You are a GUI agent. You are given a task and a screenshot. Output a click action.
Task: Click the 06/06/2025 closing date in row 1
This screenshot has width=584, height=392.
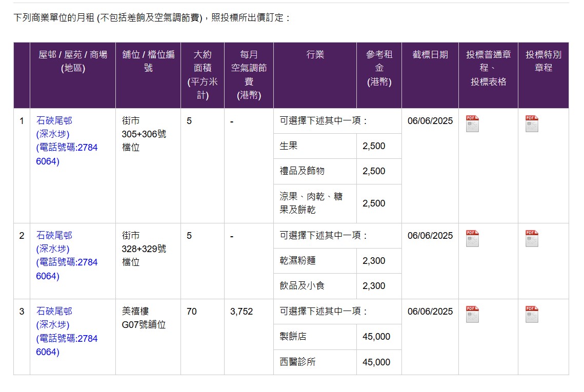(x=430, y=121)
